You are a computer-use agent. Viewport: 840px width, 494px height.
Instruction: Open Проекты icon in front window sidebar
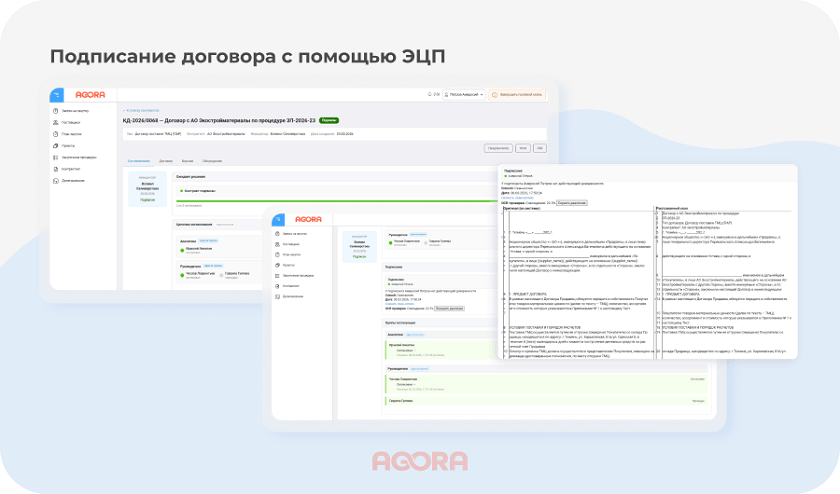coord(278,265)
